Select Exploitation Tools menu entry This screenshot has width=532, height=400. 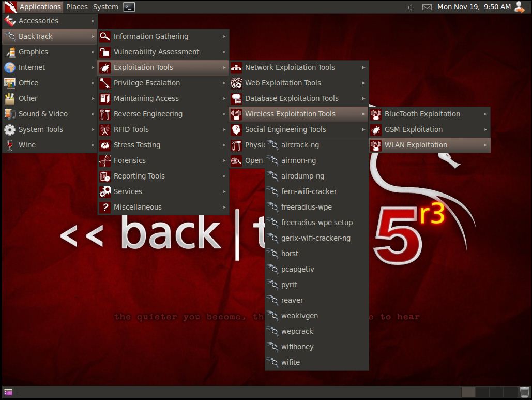click(163, 68)
